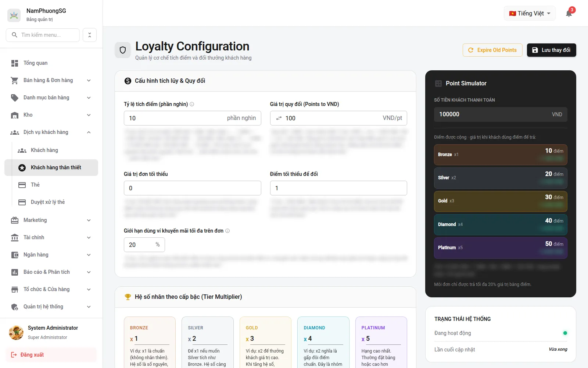The height and width of the screenshot is (368, 588).
Task: Click the Lưu thay đổi save button
Action: click(x=551, y=50)
